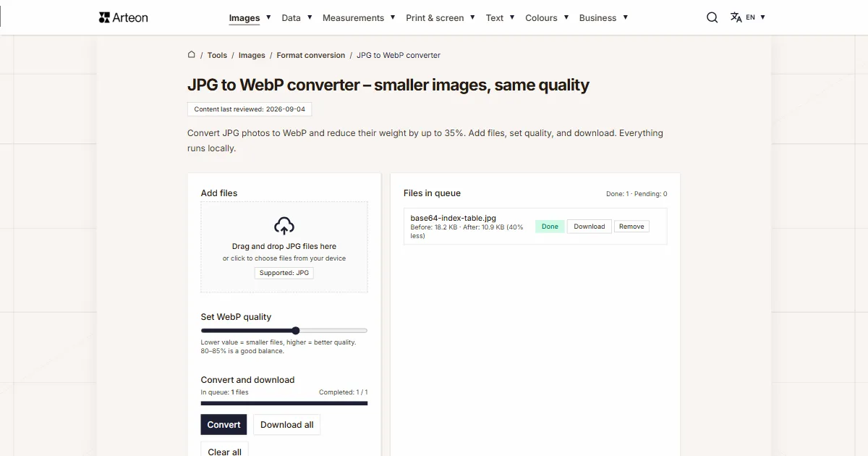
Task: Click the Supported: JPG badge
Action: (284, 273)
